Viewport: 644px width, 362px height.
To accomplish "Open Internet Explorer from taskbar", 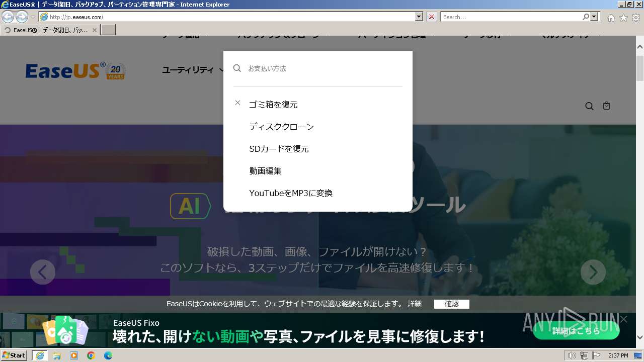I will [39, 355].
